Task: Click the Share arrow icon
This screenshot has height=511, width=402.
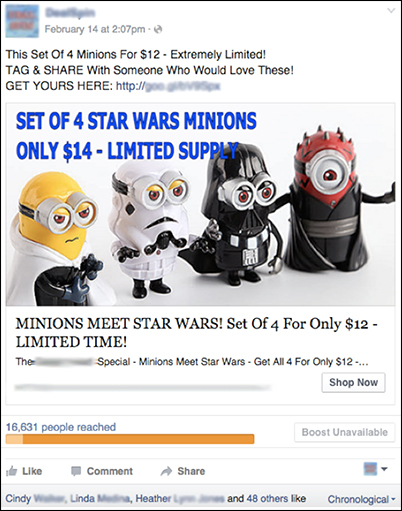Action: point(166,471)
